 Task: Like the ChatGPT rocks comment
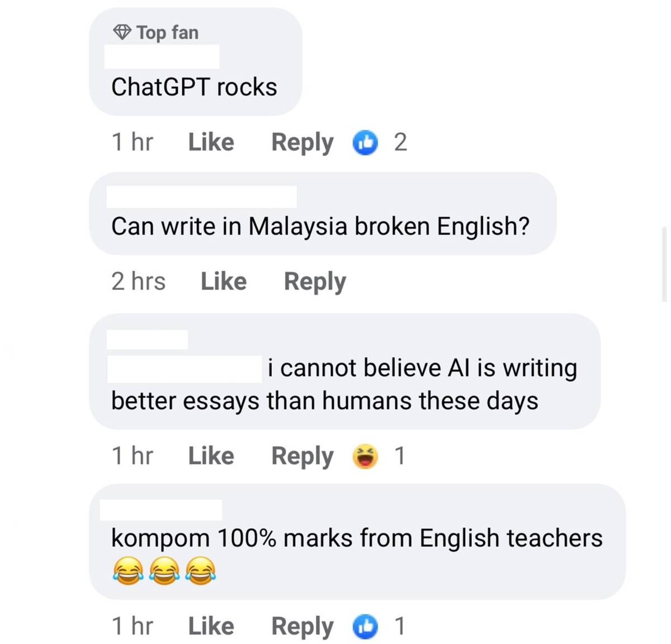[x=211, y=142]
